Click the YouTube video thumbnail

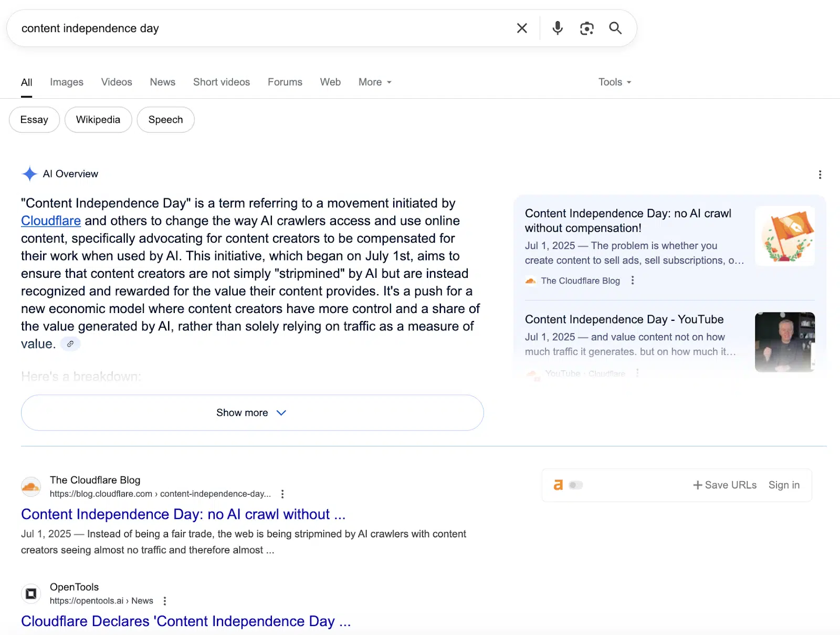click(x=785, y=342)
